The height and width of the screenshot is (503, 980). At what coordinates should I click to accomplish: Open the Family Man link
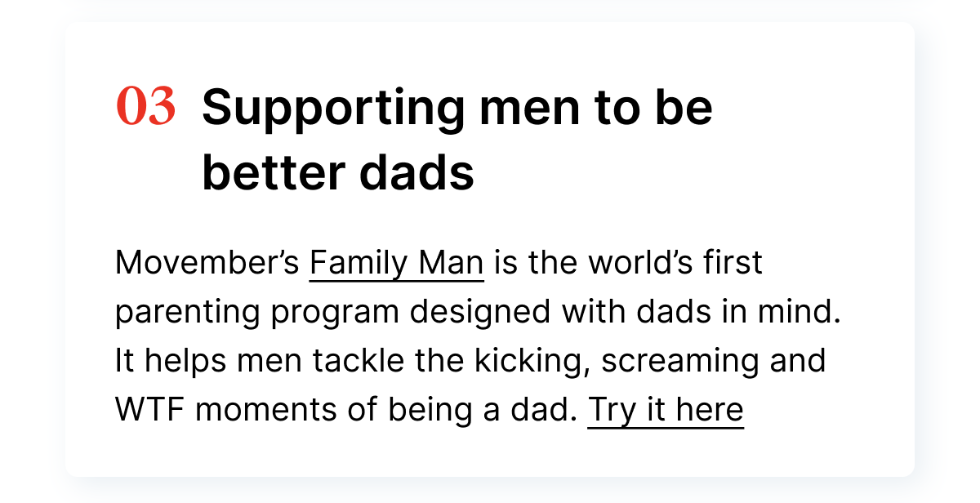pyautogui.click(x=397, y=264)
